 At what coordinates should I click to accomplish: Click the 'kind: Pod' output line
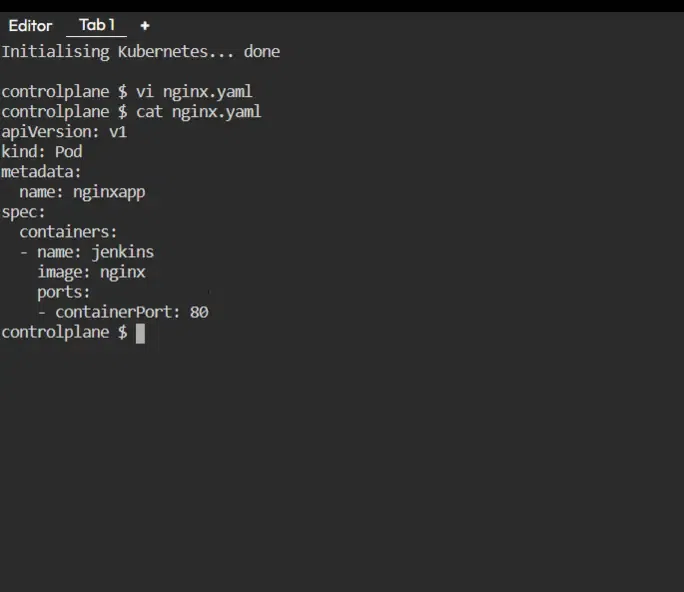pos(42,152)
